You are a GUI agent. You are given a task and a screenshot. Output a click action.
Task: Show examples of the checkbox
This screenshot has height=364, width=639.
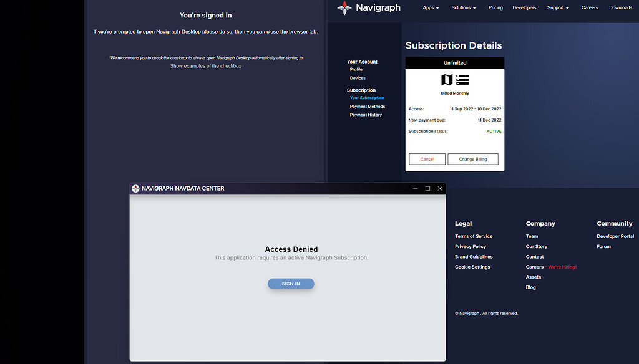tap(205, 65)
